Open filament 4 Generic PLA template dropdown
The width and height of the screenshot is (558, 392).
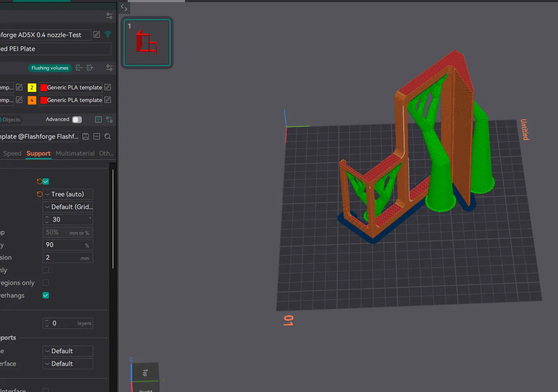pyautogui.click(x=70, y=100)
